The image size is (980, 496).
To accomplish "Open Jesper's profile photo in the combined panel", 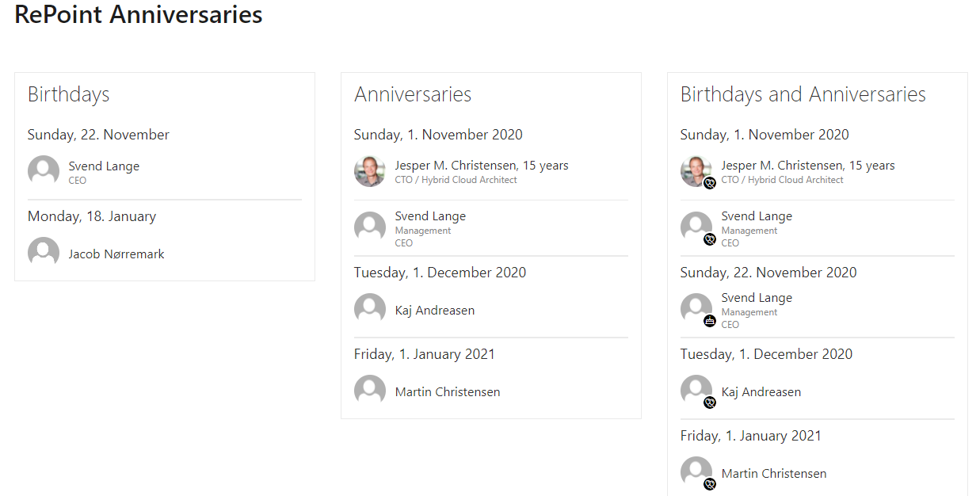I will click(695, 170).
